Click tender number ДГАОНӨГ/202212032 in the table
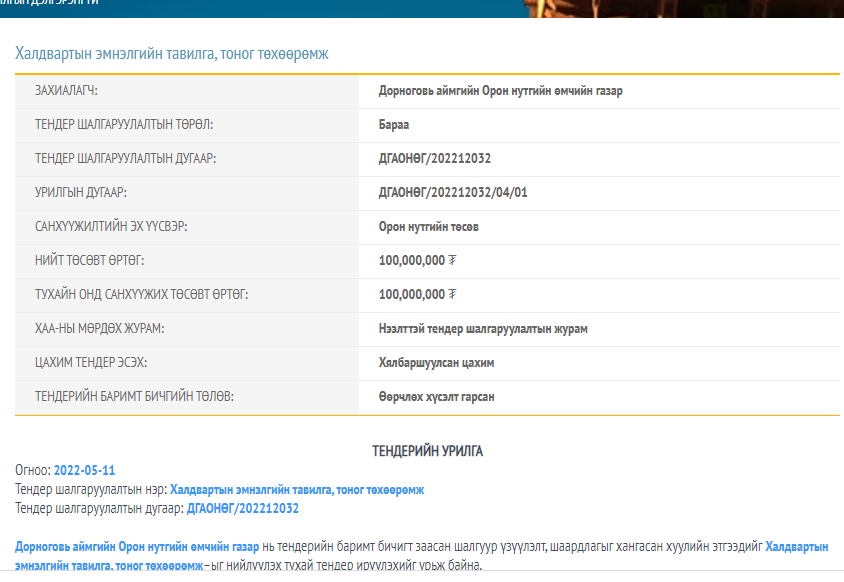The width and height of the screenshot is (844, 582). [435, 159]
